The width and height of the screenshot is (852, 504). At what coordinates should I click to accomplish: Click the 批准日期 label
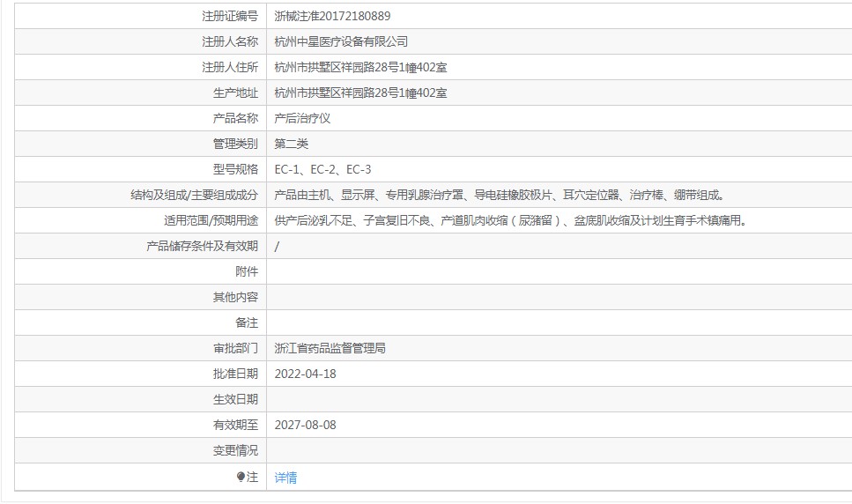click(x=235, y=374)
